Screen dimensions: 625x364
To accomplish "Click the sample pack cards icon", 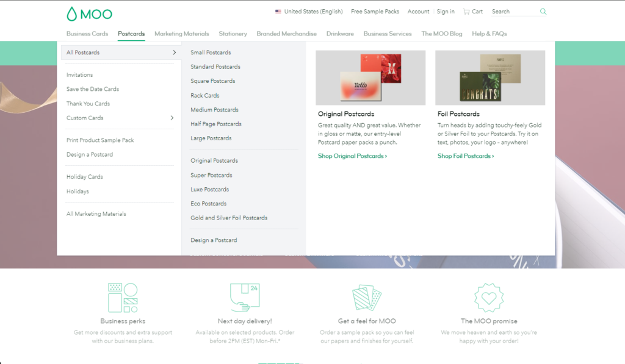I will click(x=367, y=297).
